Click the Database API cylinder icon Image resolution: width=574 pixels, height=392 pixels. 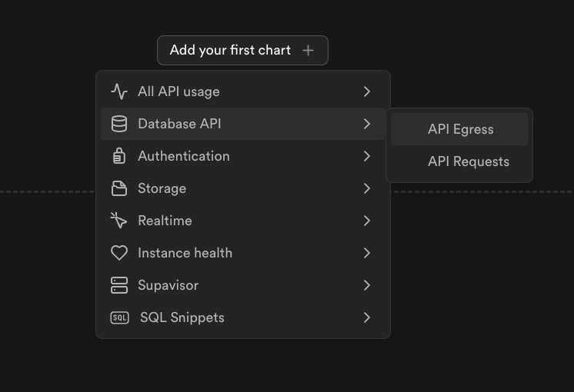pyautogui.click(x=119, y=124)
